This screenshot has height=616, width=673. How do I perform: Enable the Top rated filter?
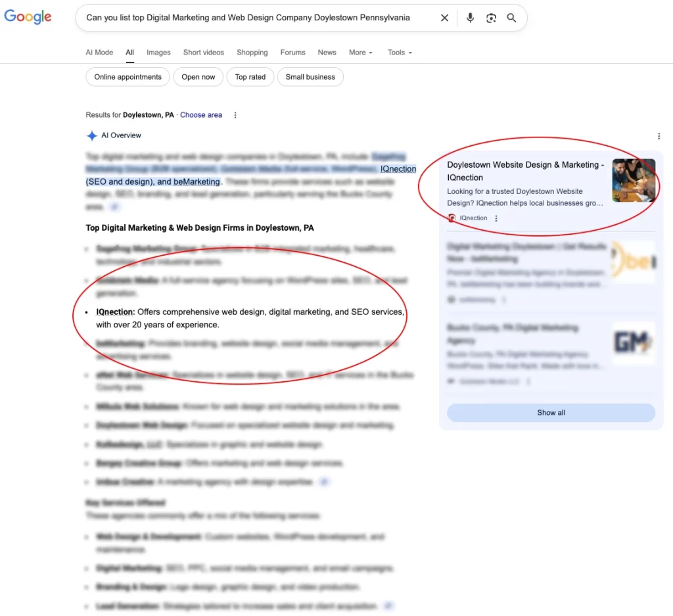pos(250,76)
